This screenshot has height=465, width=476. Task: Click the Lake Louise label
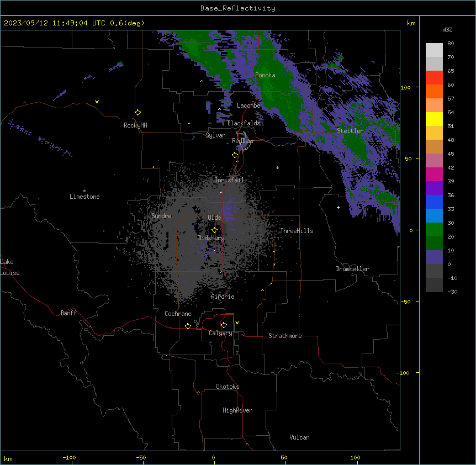(10, 267)
